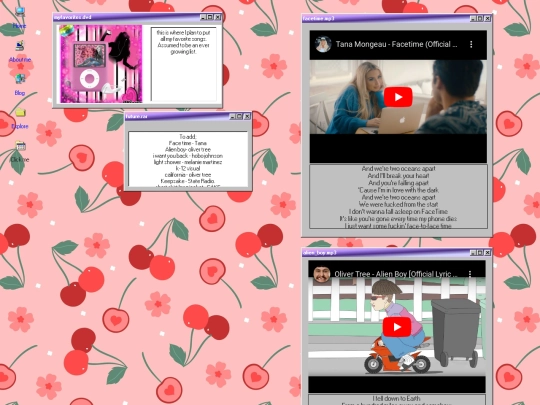The image size is (540, 405).
Task: Play the Tana Mongeau Facetime video
Action: (x=398, y=97)
